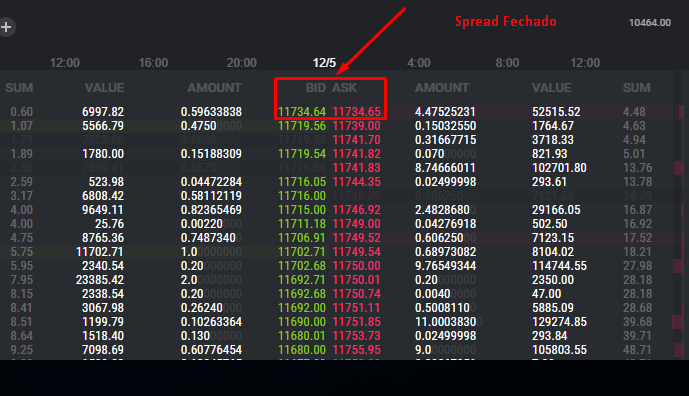Click ask value 52515.52
This screenshot has height=396, width=689.
tap(556, 112)
